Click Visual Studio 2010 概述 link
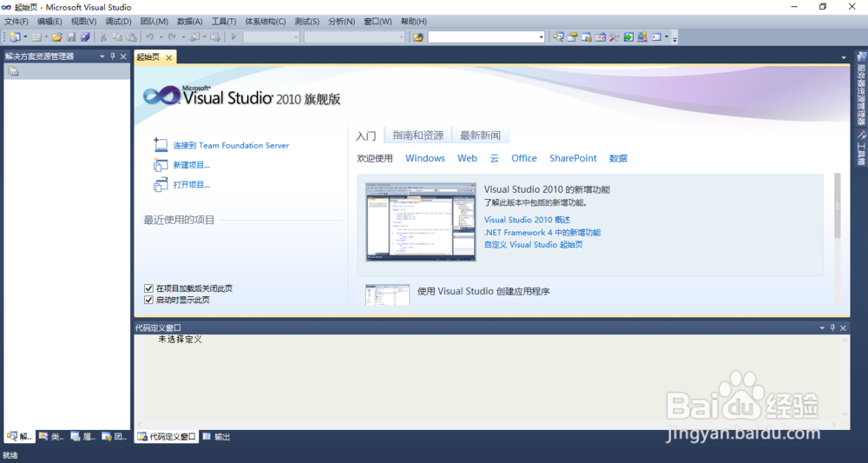868x463 pixels. click(x=527, y=220)
